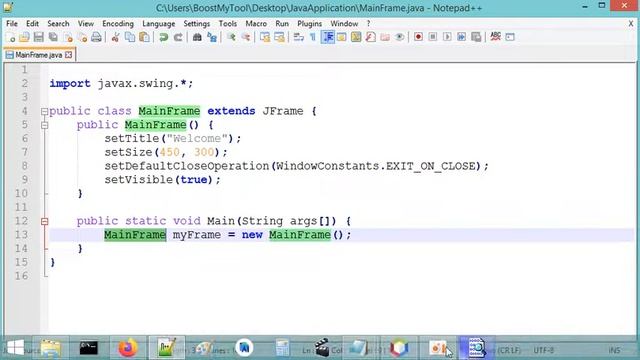Click the Stop Recording macro icon
Image resolution: width=640 pixels, height=360 pixels.
[x=433, y=37]
